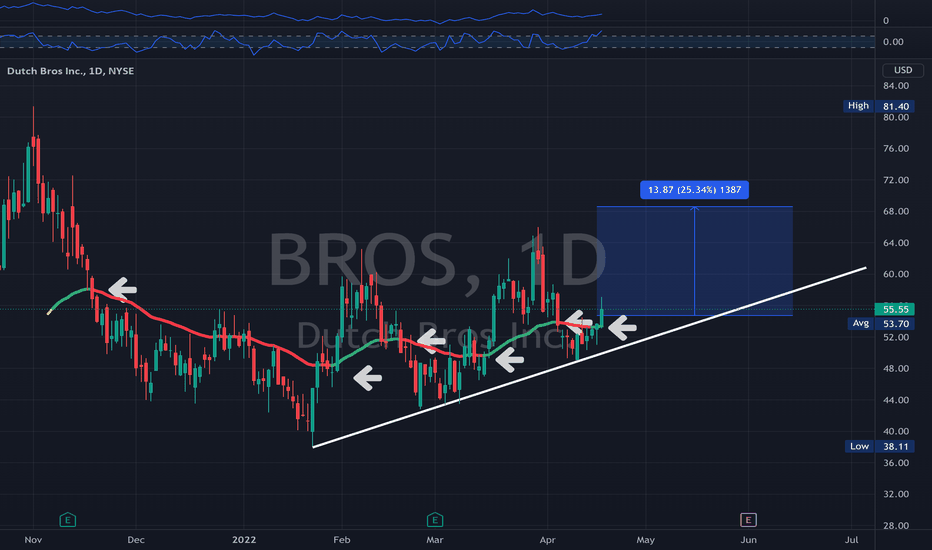The width and height of the screenshot is (932, 550).
Task: Click the Avg 53.70 price label
Action: [881, 323]
